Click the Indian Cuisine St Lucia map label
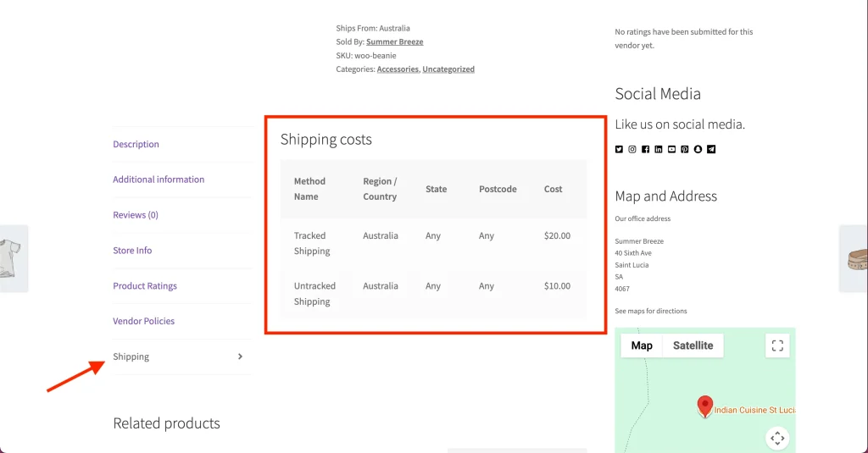This screenshot has height=453, width=868. point(754,411)
